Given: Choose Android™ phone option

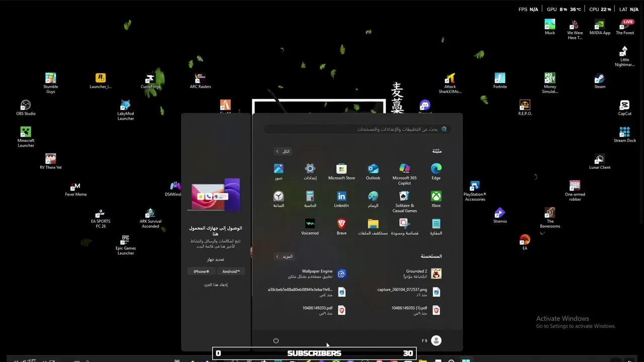Looking at the screenshot, I should click(x=231, y=271).
